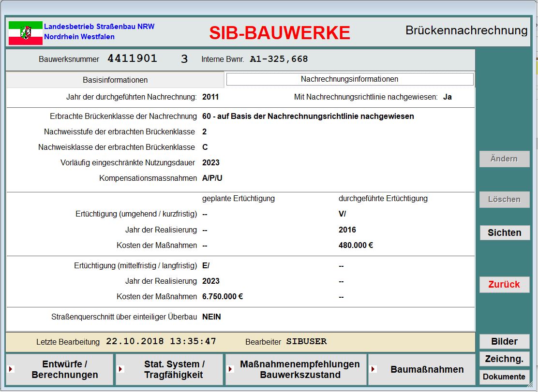The width and height of the screenshot is (538, 392).
Task: Click the durchgeführte Ertüchtigung column header
Action: point(383,199)
